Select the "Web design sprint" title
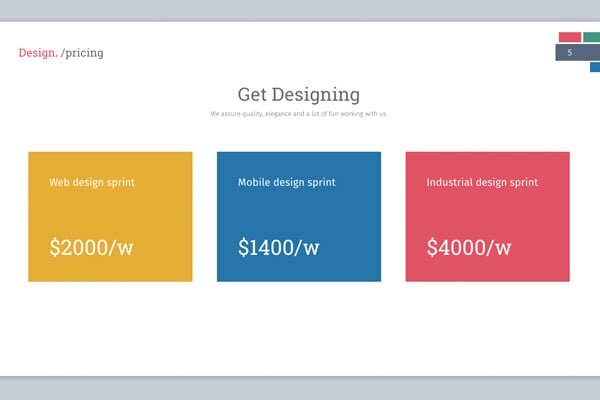Image resolution: width=600 pixels, height=400 pixels. (92, 183)
